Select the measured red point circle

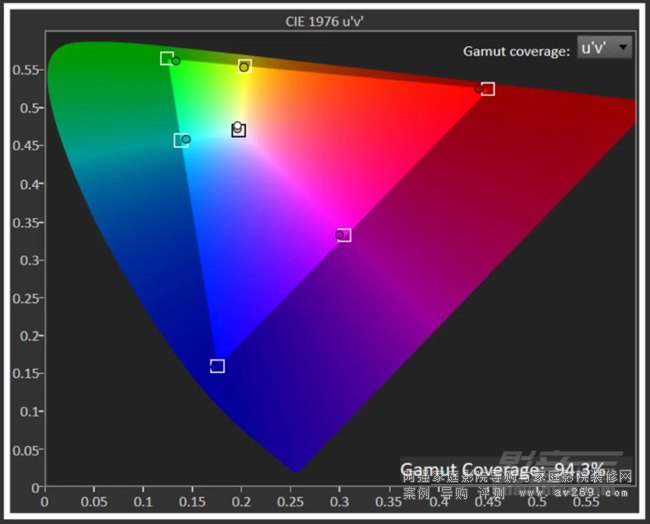479,89
